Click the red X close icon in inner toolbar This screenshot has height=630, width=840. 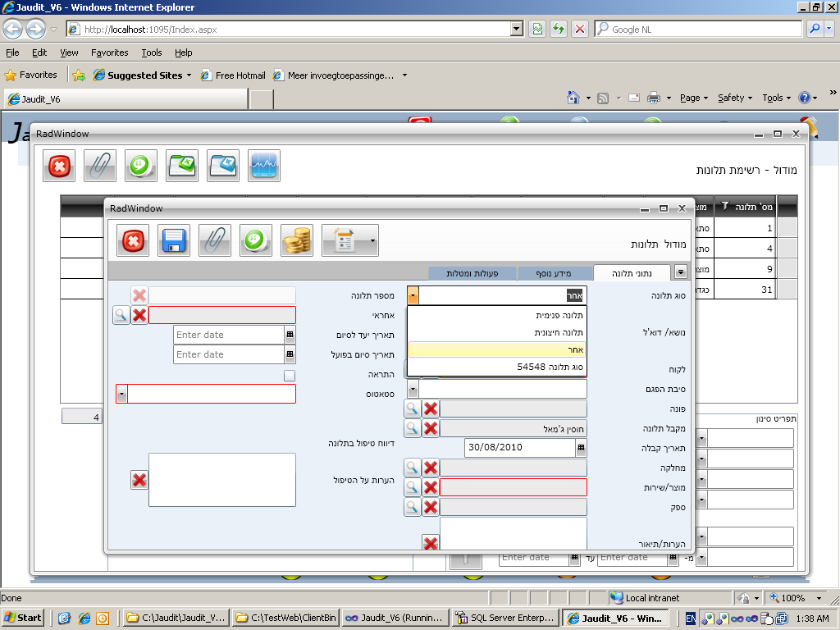tap(133, 240)
